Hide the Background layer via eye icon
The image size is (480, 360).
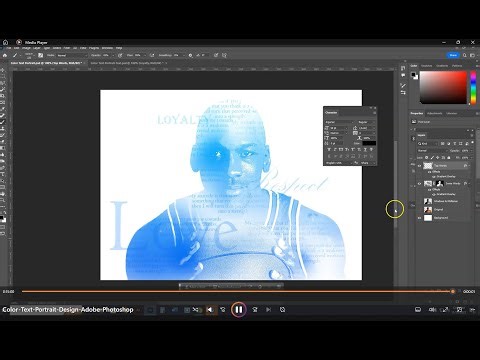tap(419, 218)
